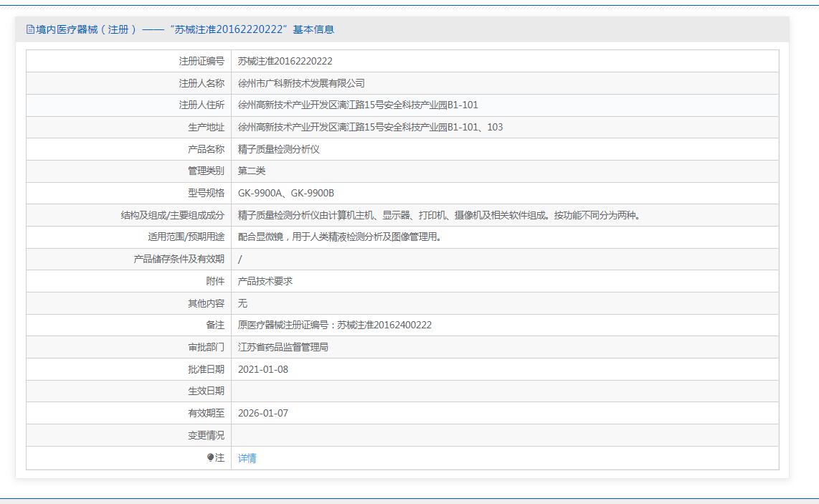Screen dimensions: 819x504
Task: Click the document icon in the header
Action: pyautogui.click(x=30, y=29)
